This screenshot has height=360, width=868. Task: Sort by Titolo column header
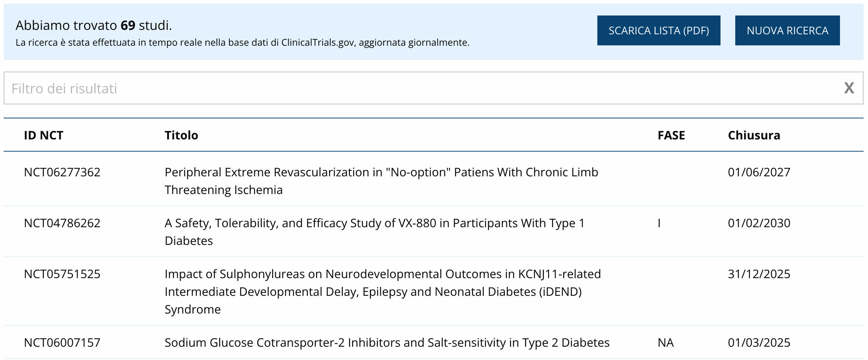point(181,135)
